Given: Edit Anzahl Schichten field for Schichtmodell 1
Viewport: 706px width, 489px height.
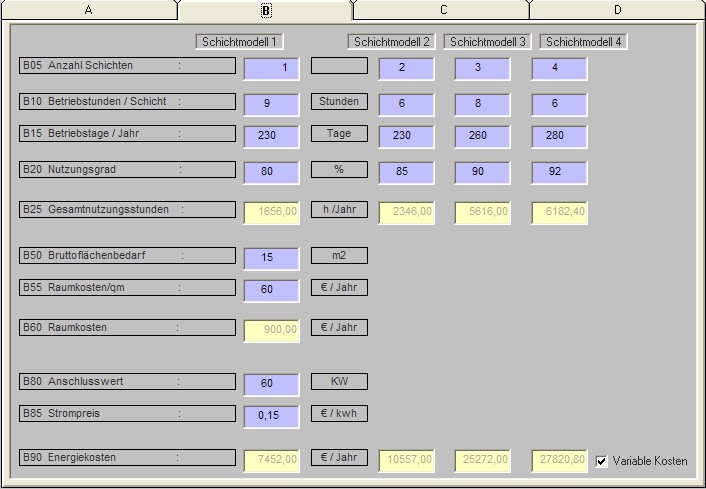Looking at the screenshot, I should point(272,68).
